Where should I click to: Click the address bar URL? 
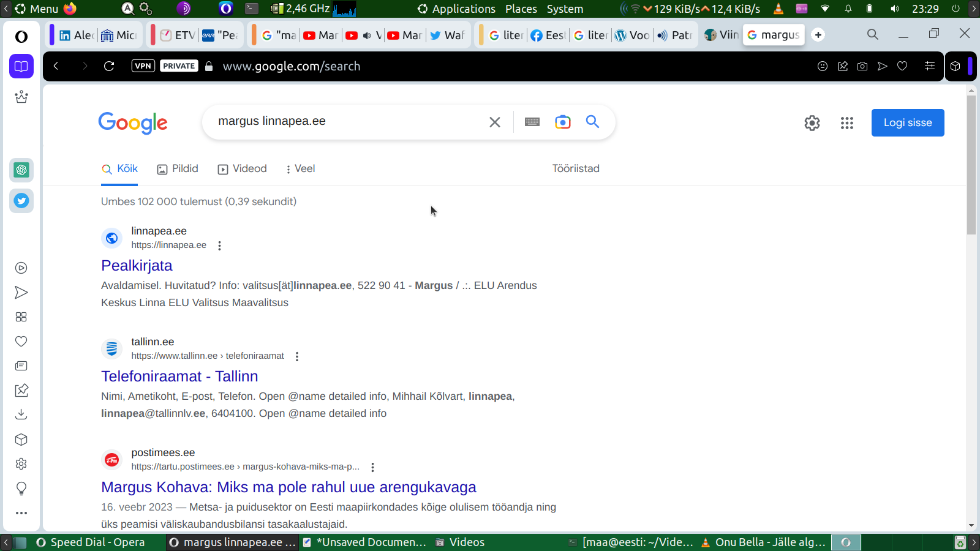click(x=292, y=66)
